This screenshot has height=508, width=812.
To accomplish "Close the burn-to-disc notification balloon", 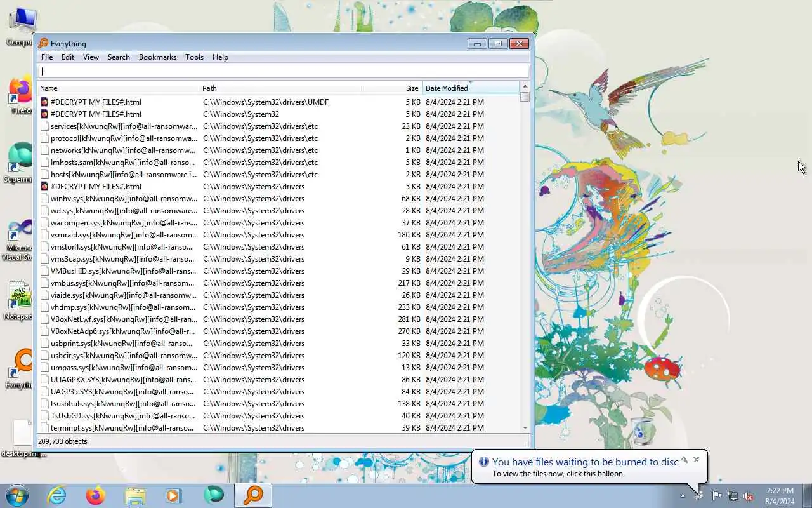I will tap(696, 460).
